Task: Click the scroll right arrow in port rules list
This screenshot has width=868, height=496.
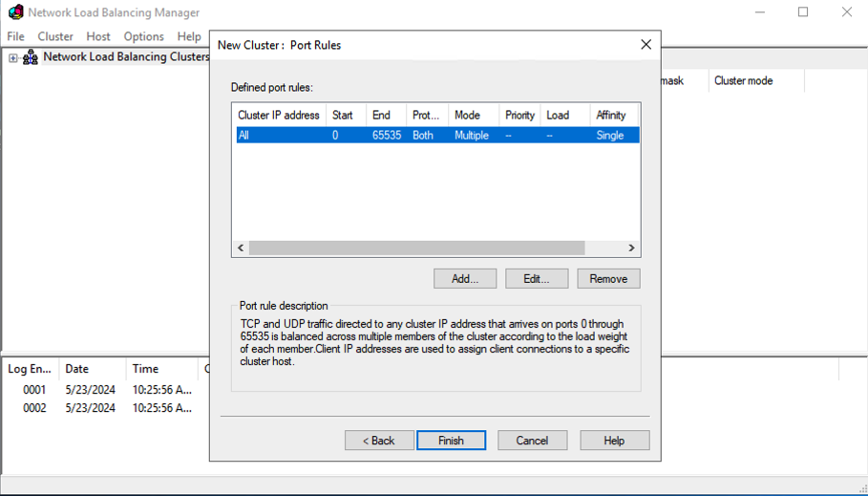Action: tap(631, 248)
